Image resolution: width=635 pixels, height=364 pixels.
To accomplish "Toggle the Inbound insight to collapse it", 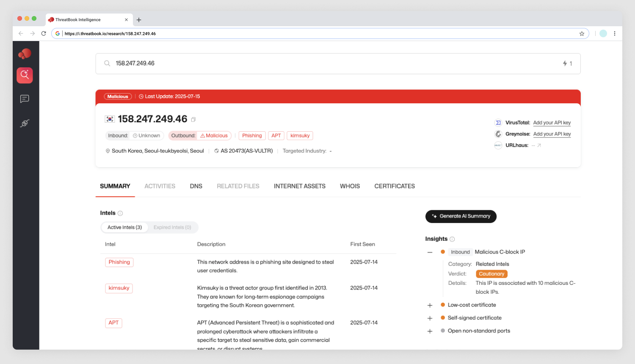I will (430, 251).
